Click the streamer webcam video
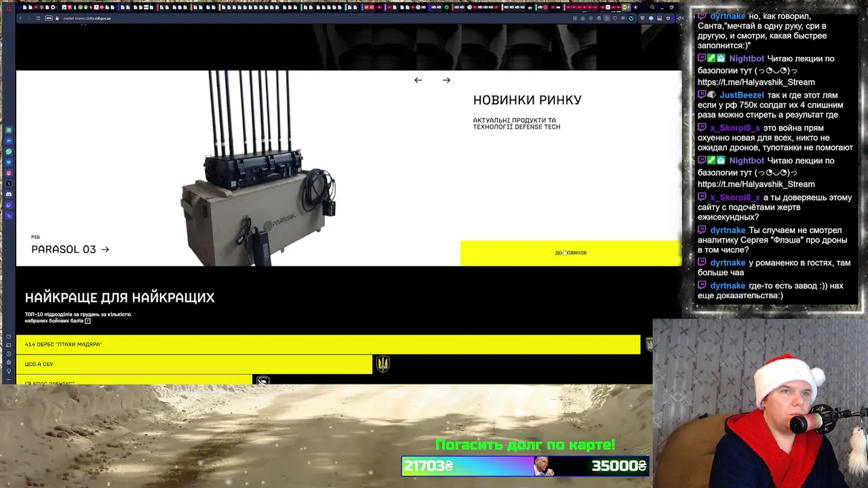Screen dimensions: 868x488 tap(760, 403)
